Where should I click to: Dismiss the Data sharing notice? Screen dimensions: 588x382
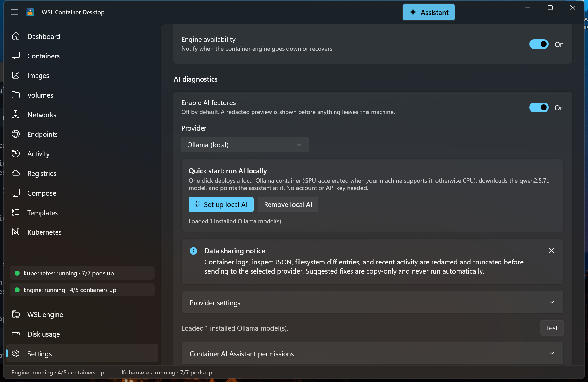[x=551, y=250]
